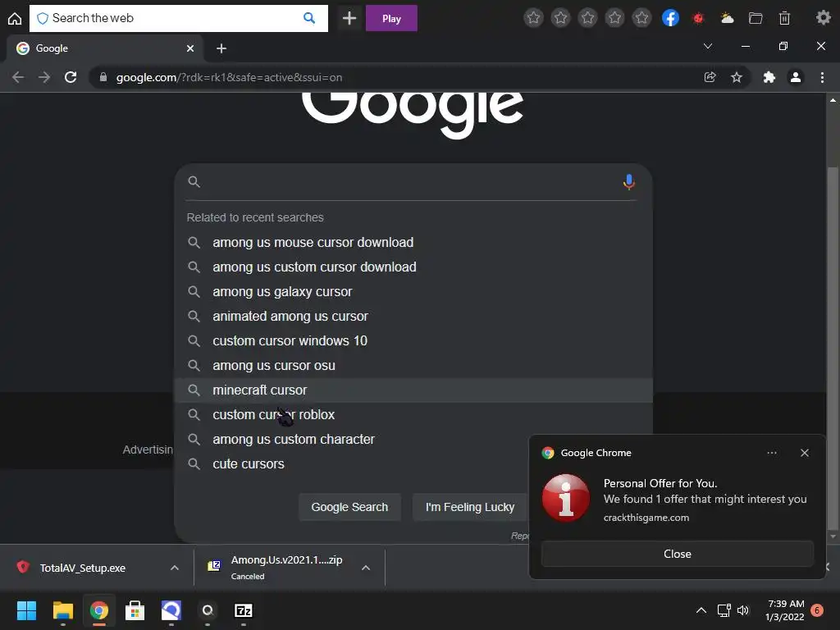Expand the tab search chevron
The height and width of the screenshot is (630, 840).
click(708, 46)
